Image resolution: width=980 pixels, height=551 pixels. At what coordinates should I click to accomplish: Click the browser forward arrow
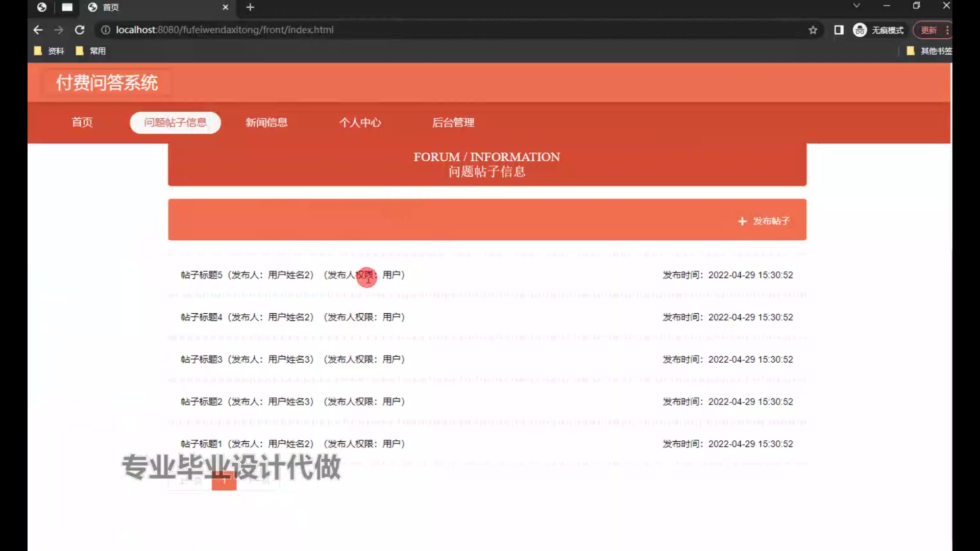pyautogui.click(x=59, y=30)
